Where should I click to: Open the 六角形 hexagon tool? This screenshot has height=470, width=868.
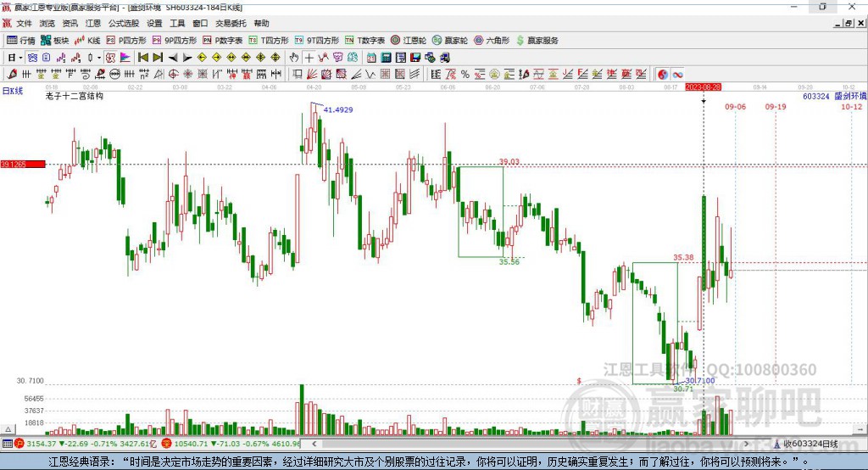(492, 41)
